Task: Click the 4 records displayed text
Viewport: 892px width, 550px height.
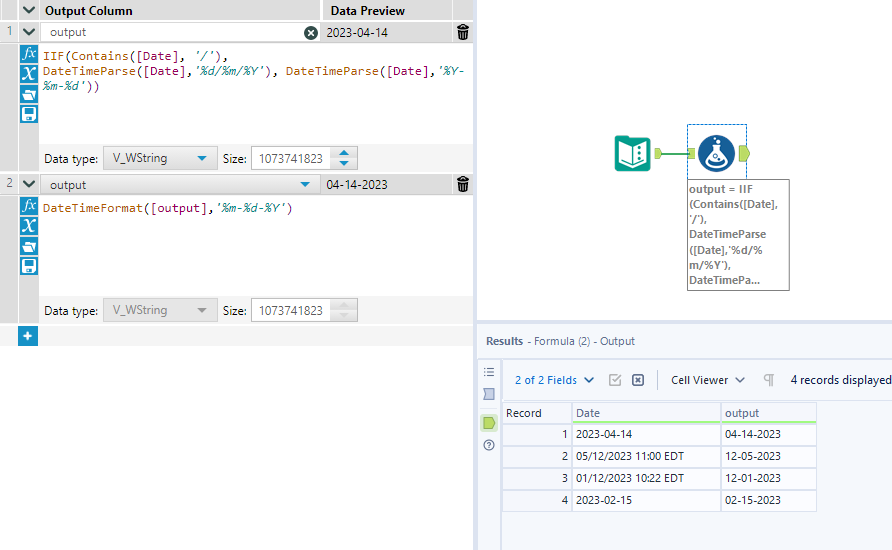Action: coord(841,380)
